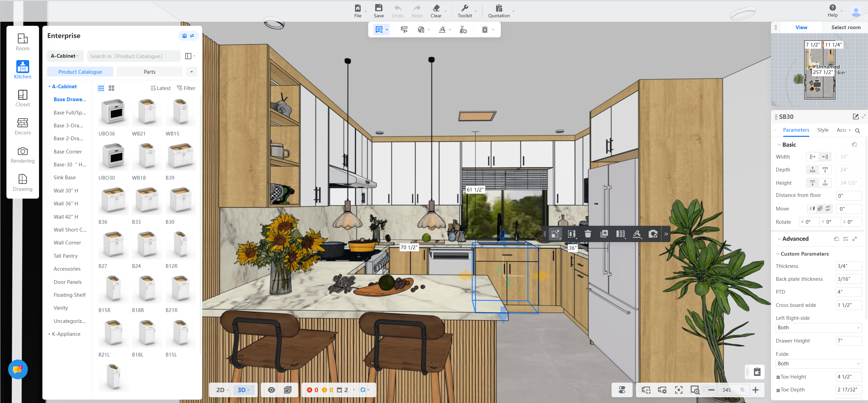The width and height of the screenshot is (868, 403).
Task: Open the Closet module
Action: point(22,98)
